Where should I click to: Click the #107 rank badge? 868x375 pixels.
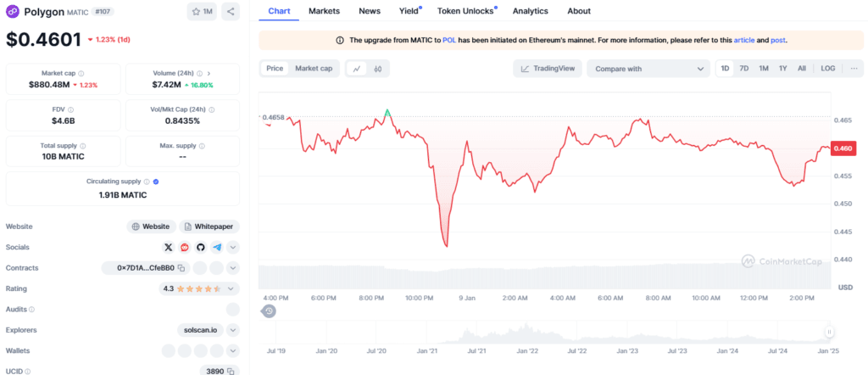(x=101, y=11)
